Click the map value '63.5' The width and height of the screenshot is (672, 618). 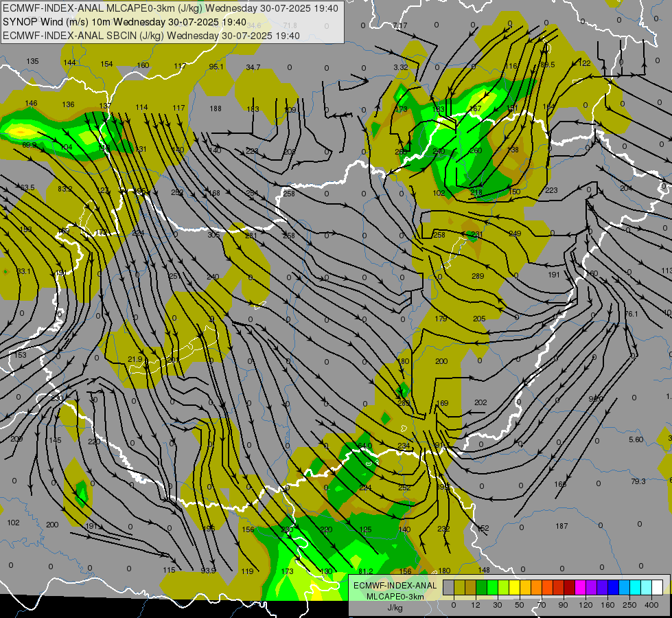27,188
